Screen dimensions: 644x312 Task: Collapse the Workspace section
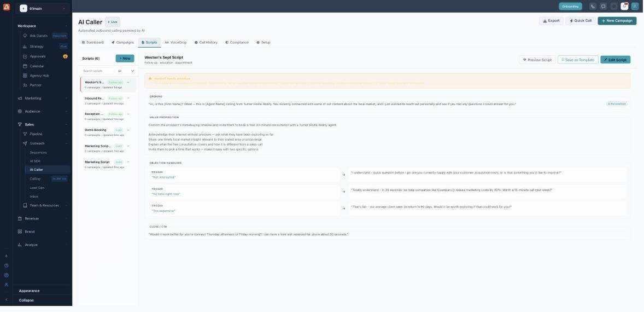click(x=43, y=26)
